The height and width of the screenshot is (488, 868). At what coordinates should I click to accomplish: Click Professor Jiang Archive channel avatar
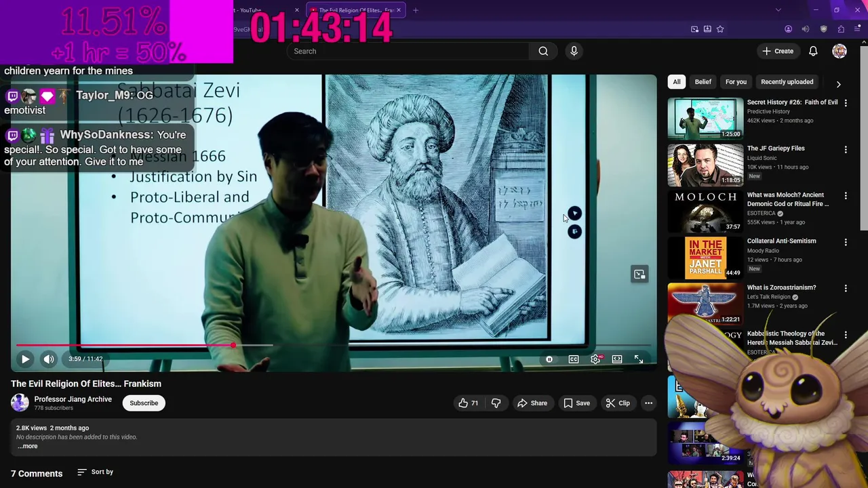20,403
